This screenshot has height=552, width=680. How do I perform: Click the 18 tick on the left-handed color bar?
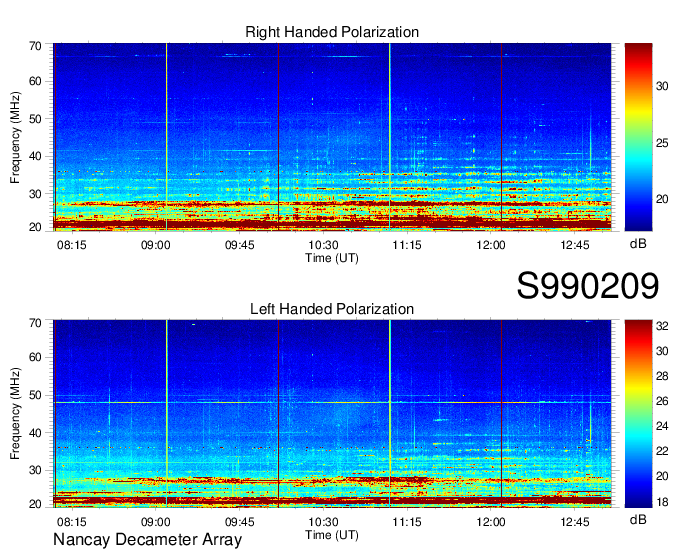(662, 502)
